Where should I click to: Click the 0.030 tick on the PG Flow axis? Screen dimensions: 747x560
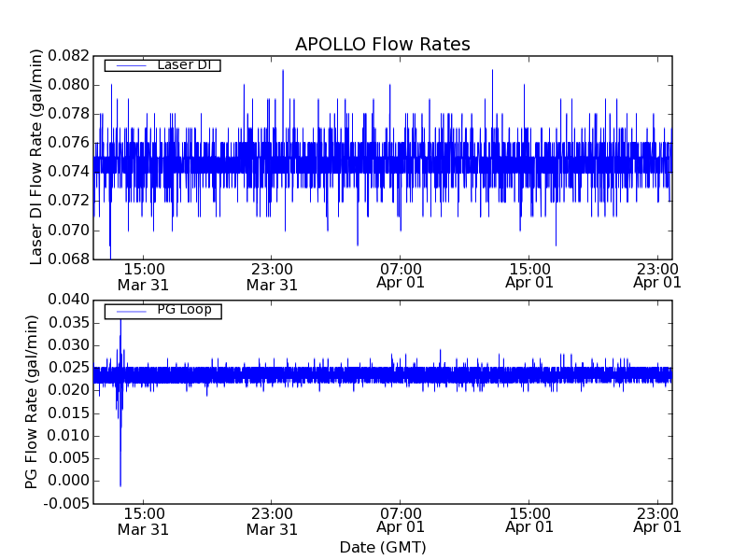click(x=68, y=345)
